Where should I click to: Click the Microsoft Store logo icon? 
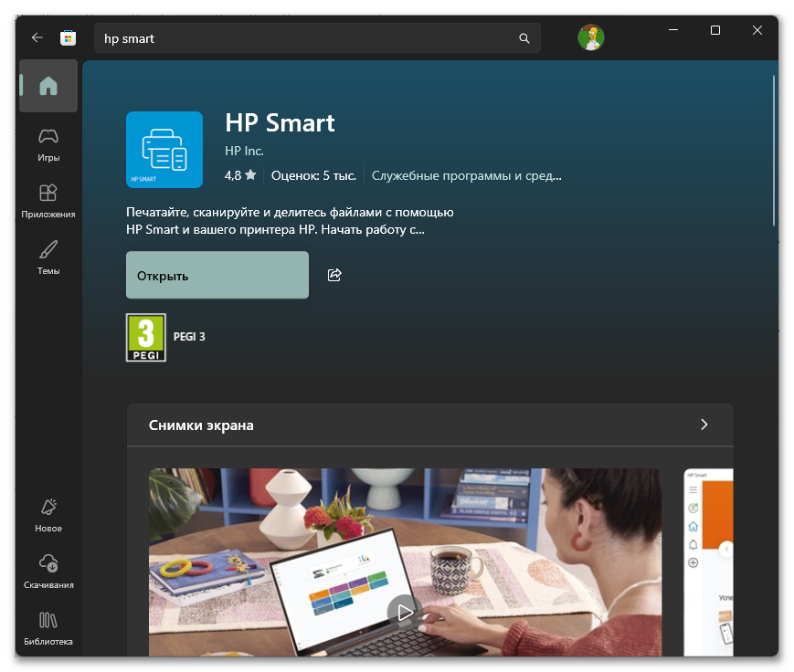pyautogui.click(x=68, y=38)
